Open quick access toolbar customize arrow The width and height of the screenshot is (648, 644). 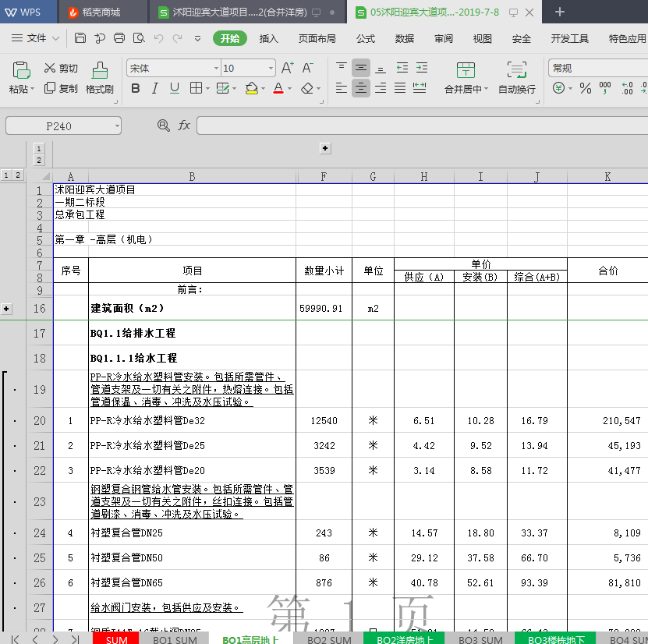pos(197,39)
